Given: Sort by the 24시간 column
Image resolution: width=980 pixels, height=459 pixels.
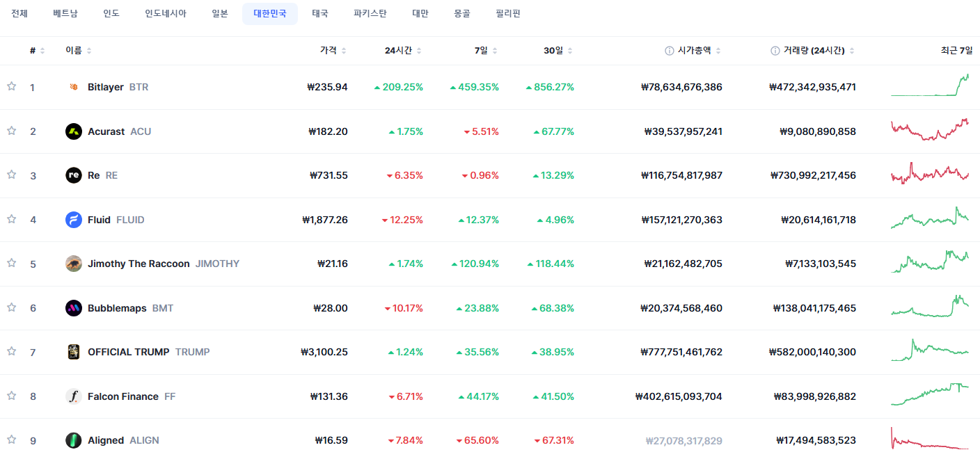Looking at the screenshot, I should [404, 51].
